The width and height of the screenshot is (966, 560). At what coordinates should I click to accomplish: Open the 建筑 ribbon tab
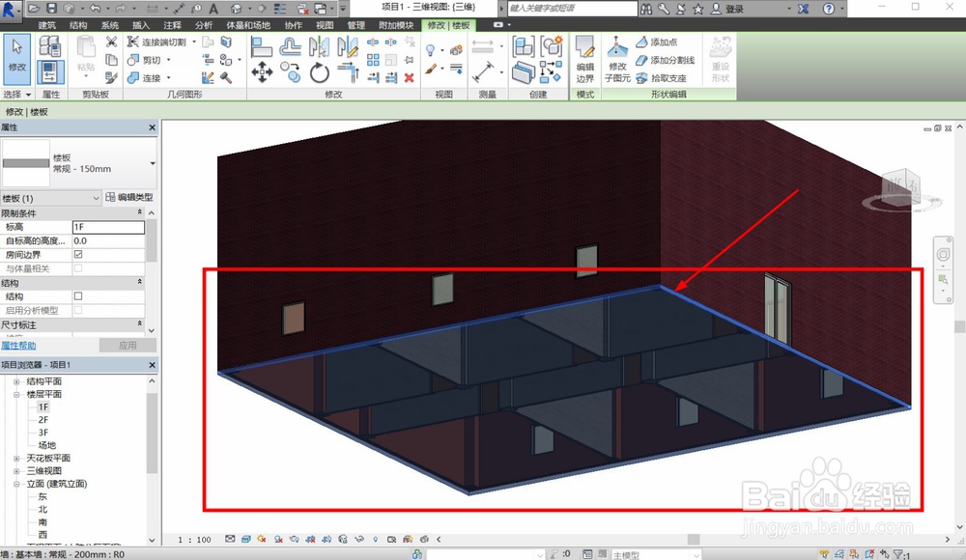pyautogui.click(x=46, y=25)
